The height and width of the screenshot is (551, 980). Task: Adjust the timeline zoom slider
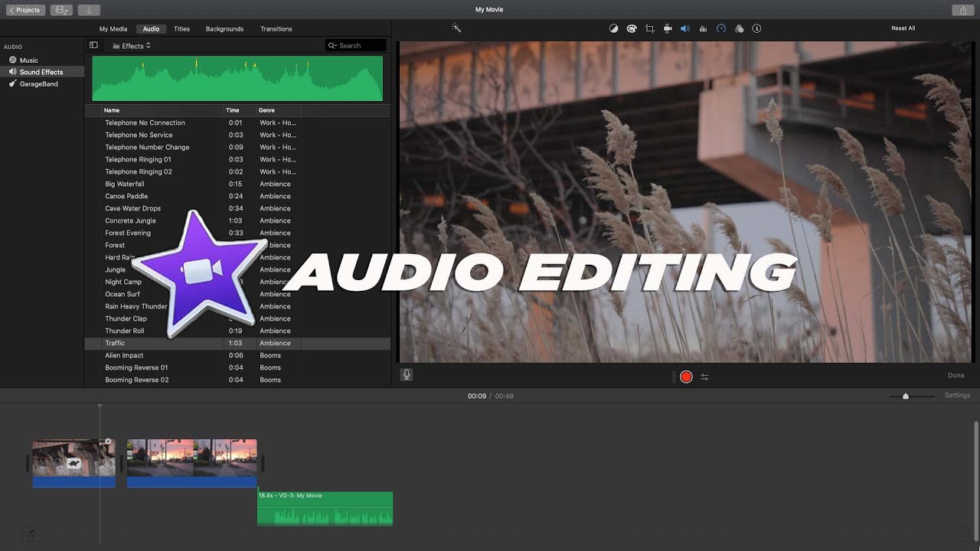tap(906, 396)
